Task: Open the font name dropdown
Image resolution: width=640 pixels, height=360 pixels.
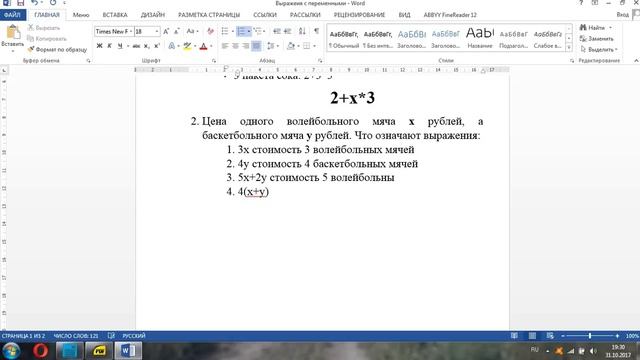Action: pos(131,31)
